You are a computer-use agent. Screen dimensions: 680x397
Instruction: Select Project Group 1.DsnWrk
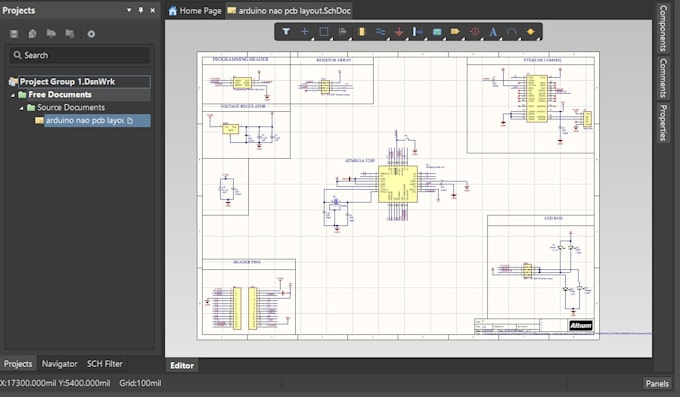pos(67,82)
